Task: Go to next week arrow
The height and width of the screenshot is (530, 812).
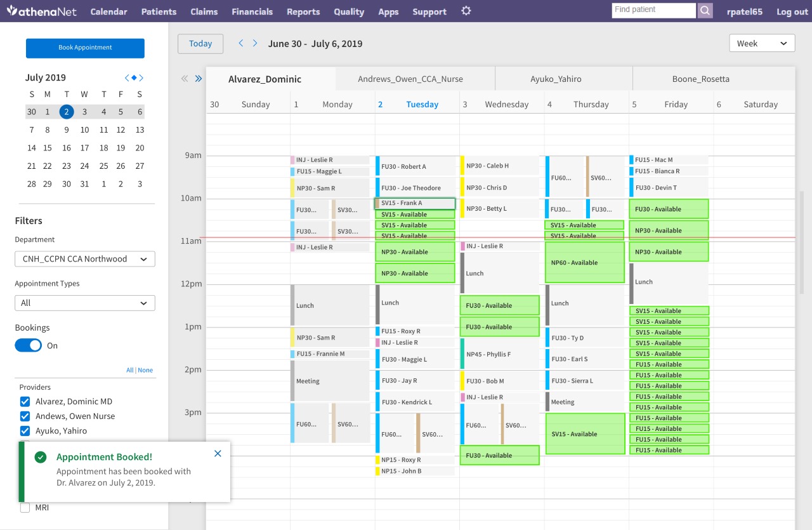Action: coord(255,43)
